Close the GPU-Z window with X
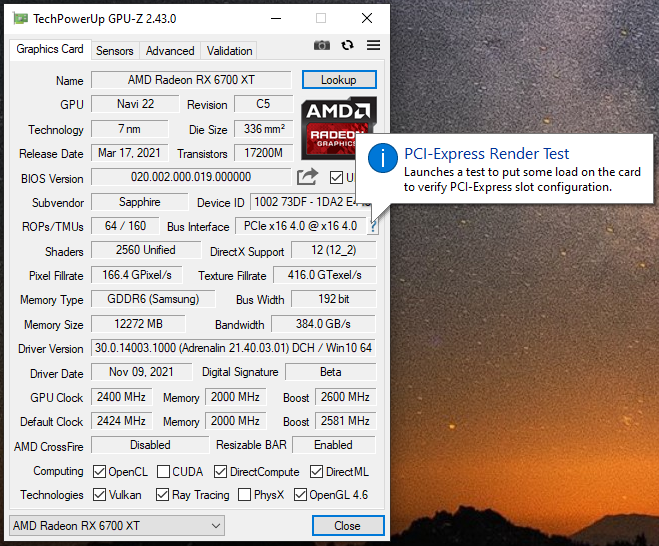Image resolution: width=659 pixels, height=546 pixels. point(367,18)
